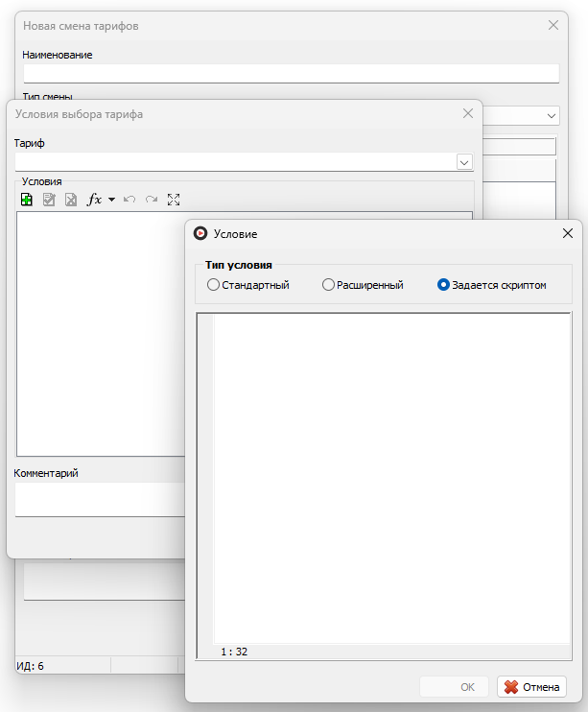Add a new condition with green plus icon
This screenshot has height=712, width=588.
[26, 200]
